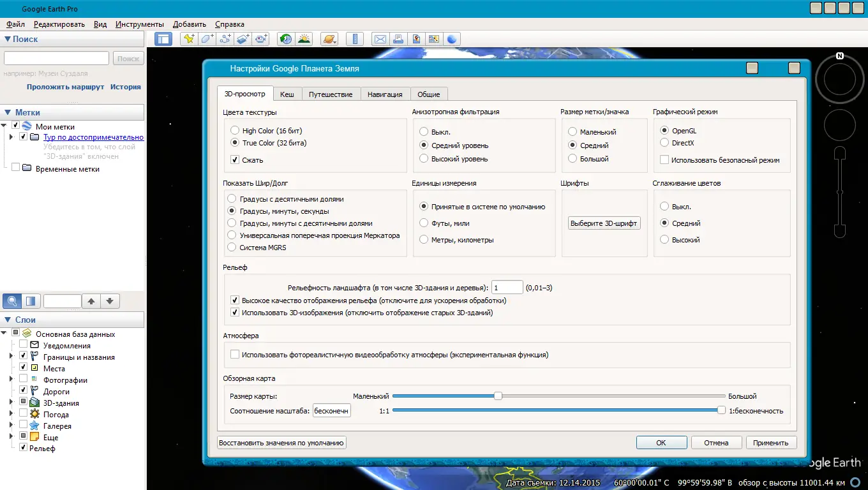Screen dimensions: 868x490
Task: Switch to the Кеш tab
Action: coord(287,94)
